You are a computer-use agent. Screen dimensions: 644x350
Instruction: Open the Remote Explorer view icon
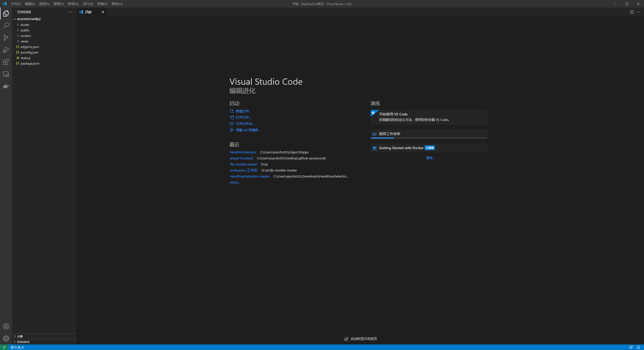6,74
